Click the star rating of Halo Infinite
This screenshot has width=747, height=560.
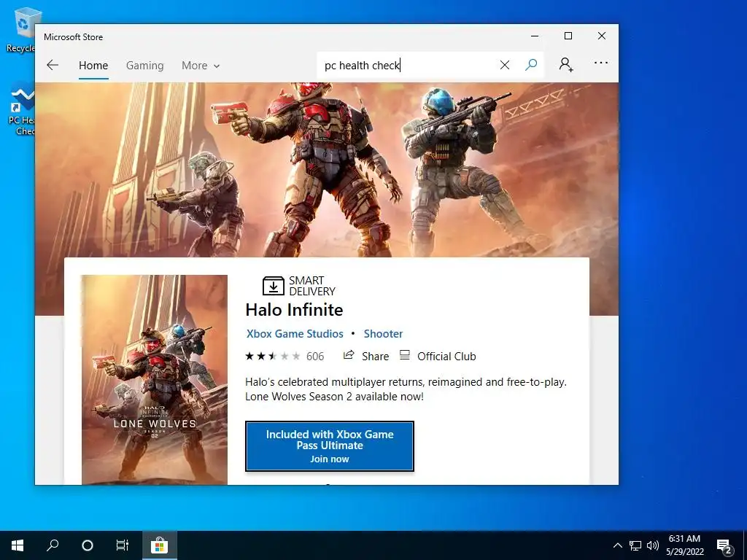point(273,356)
